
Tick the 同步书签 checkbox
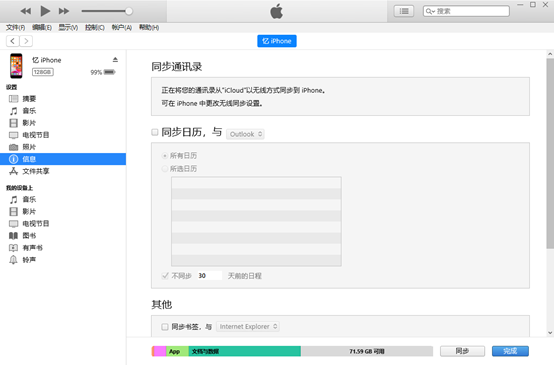(165, 326)
